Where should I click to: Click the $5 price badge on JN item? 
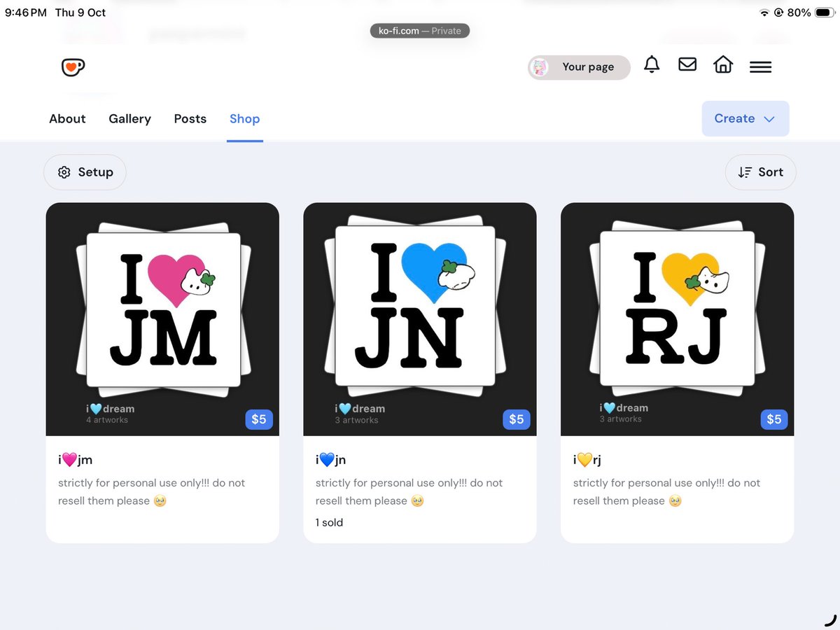pos(517,419)
